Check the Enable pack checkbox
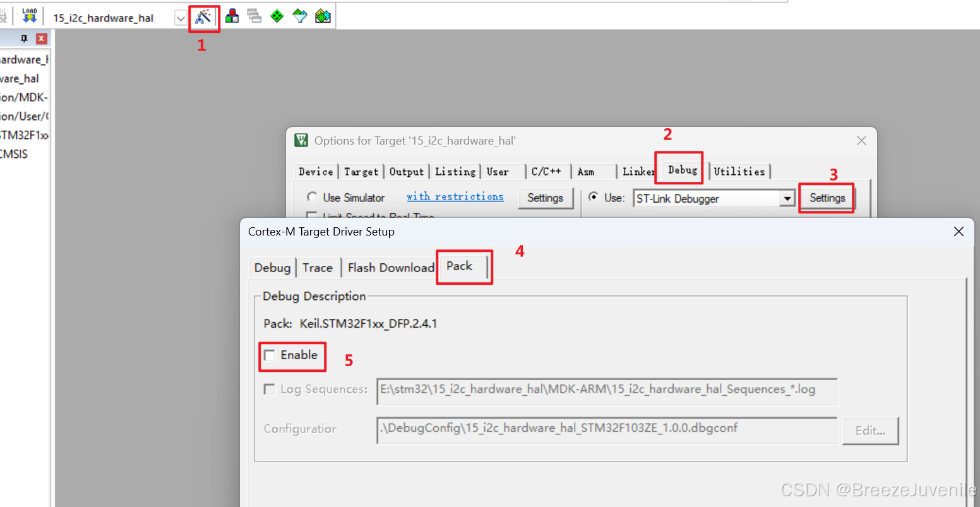The image size is (980, 507). pos(270,355)
